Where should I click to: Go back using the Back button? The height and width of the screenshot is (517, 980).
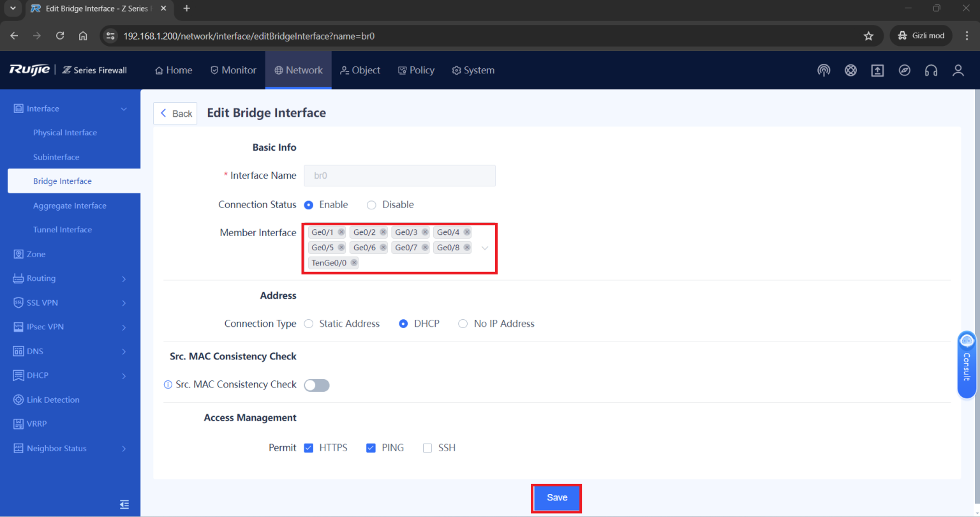(175, 113)
